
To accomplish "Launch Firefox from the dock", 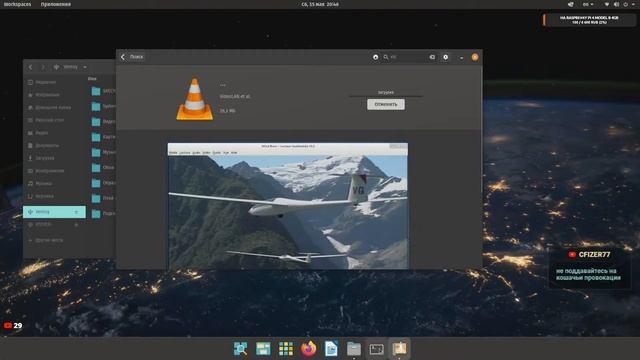I will (x=309, y=349).
